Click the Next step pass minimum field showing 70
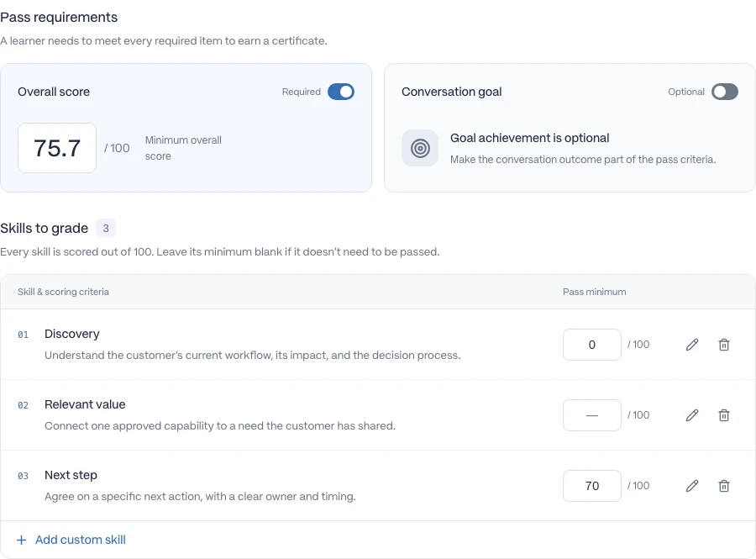The height and width of the screenshot is (559, 756). [x=591, y=486]
